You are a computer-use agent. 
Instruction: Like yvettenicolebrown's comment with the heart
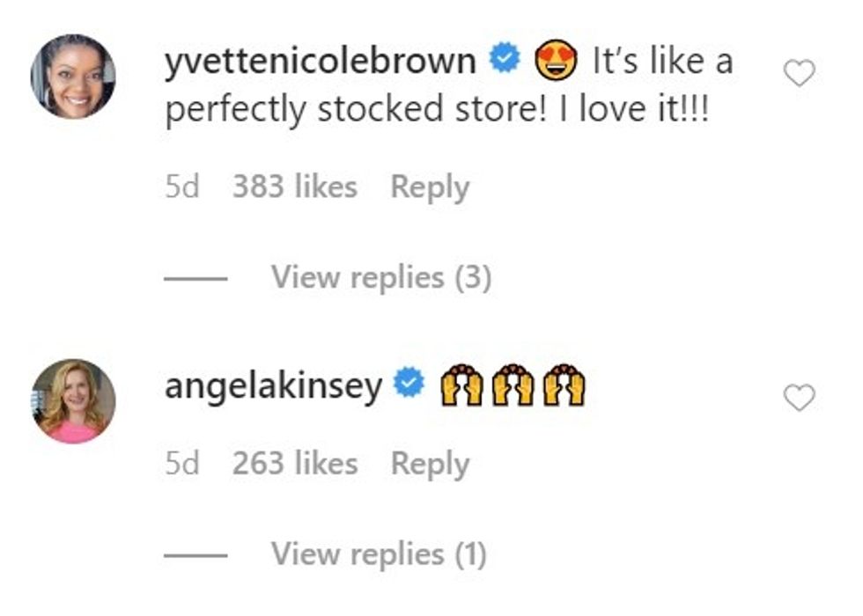tap(799, 75)
